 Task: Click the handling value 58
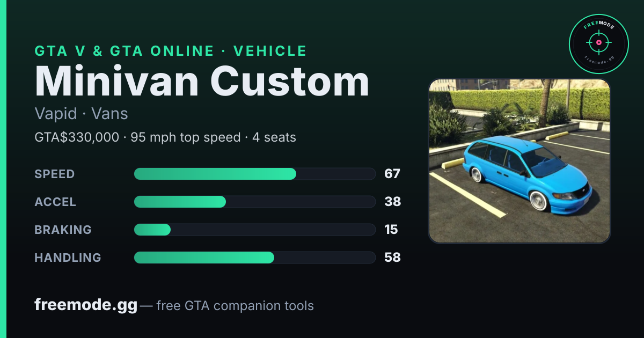point(392,258)
